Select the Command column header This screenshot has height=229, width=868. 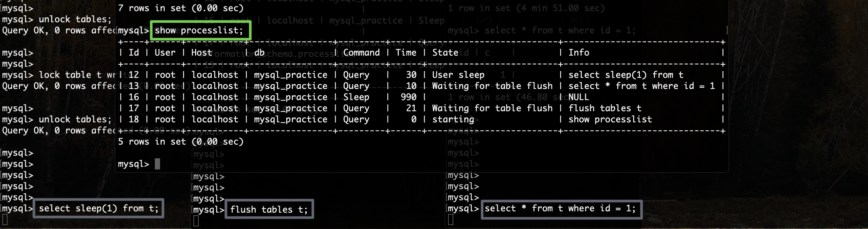click(361, 53)
